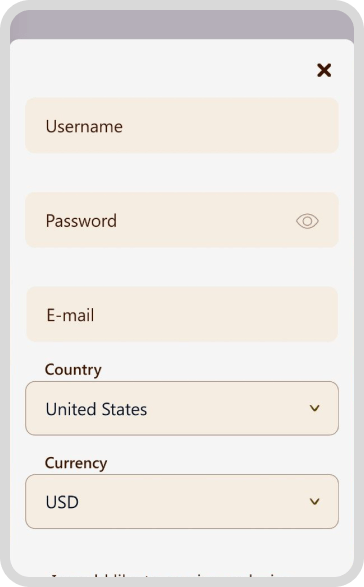Click the "Password" placeholder text
This screenshot has height=587, width=364.
[81, 221]
